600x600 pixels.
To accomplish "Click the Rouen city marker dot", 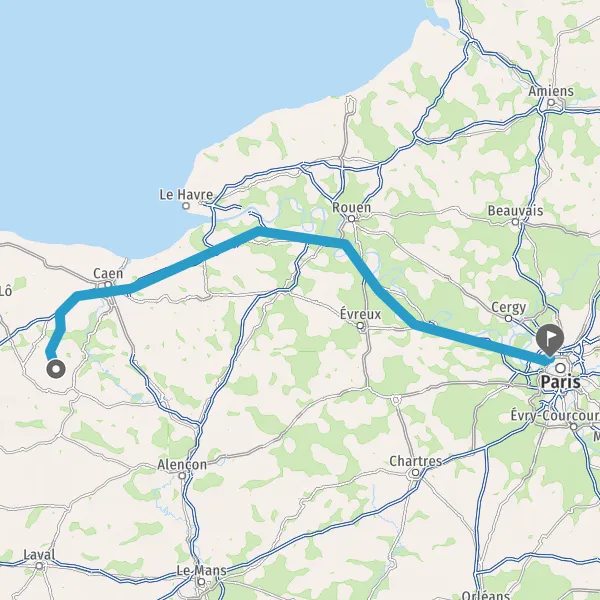I will (x=351, y=218).
